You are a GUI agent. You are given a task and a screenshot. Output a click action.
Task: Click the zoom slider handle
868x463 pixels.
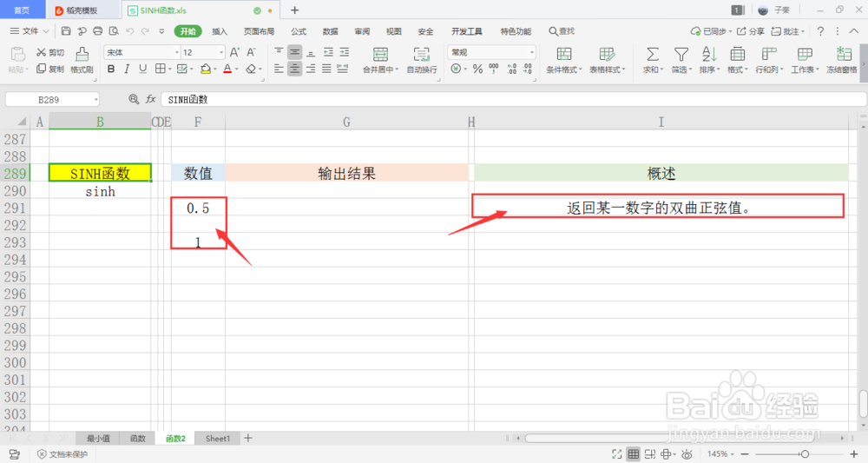point(805,454)
